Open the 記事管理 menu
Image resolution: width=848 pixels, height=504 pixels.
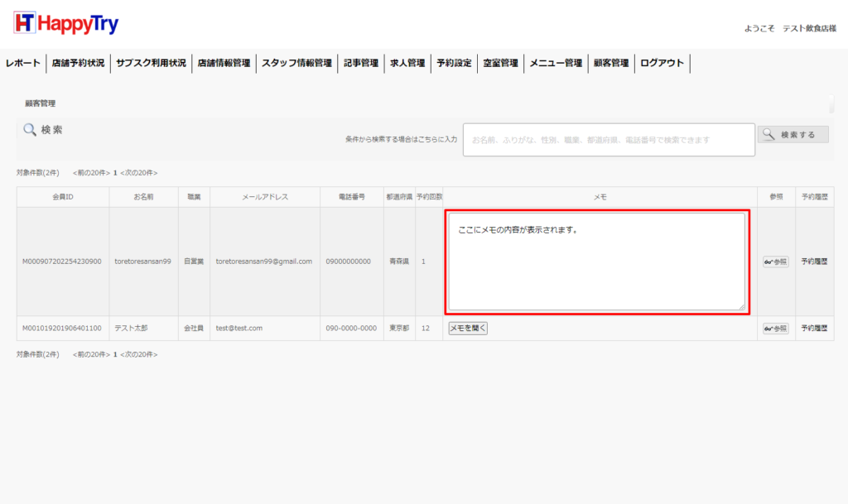pos(361,63)
